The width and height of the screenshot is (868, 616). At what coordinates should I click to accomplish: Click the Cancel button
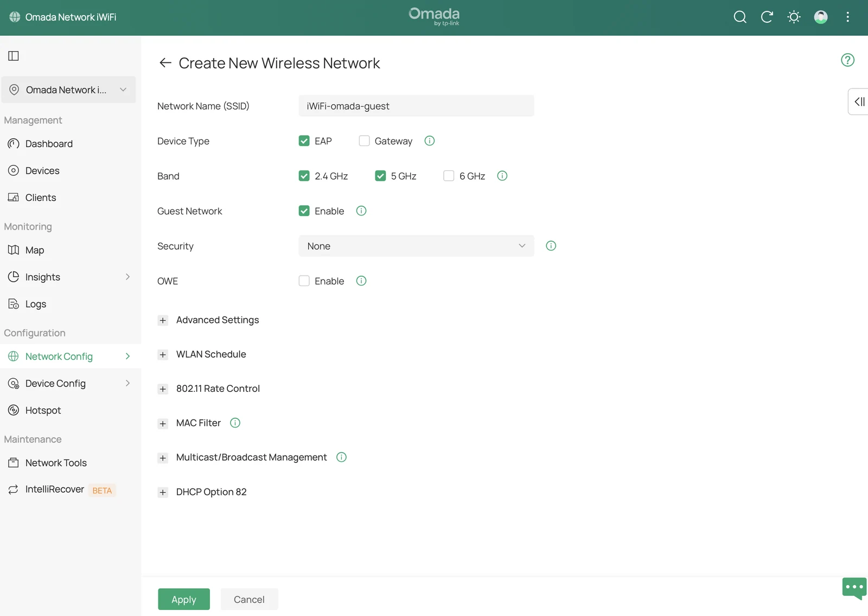tap(249, 599)
